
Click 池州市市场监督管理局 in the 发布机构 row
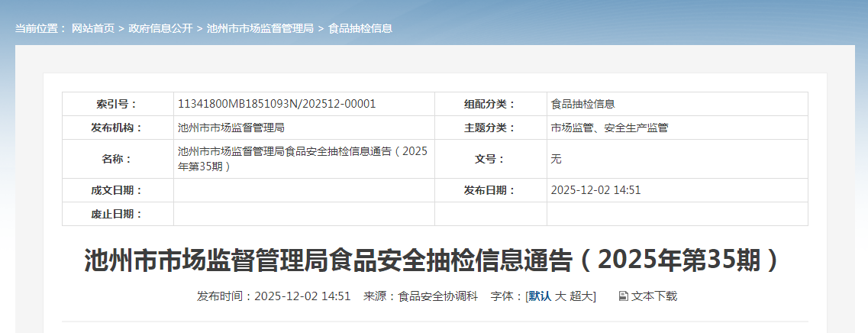[x=231, y=128]
